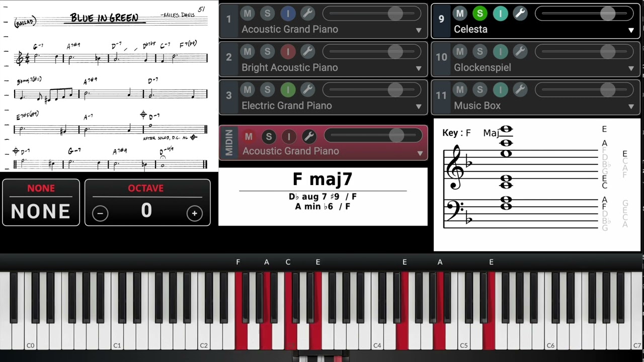Viewport: 644px width, 362px height.
Task: Adjust volume slider of track 2
Action: [x=372, y=51]
